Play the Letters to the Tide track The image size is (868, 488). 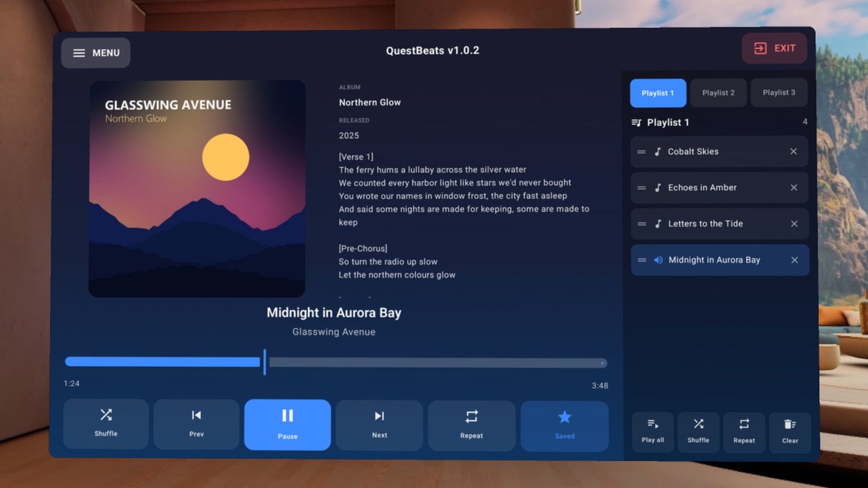[720, 224]
